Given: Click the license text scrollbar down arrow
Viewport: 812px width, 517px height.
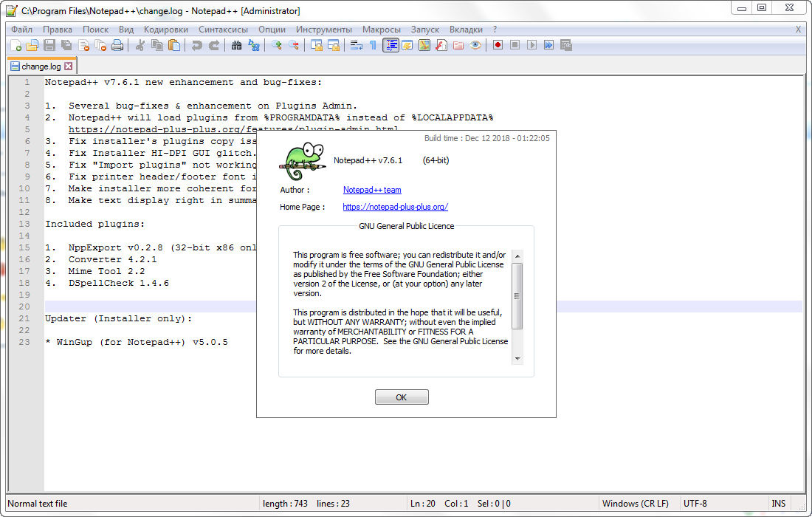Looking at the screenshot, I should click(x=517, y=358).
